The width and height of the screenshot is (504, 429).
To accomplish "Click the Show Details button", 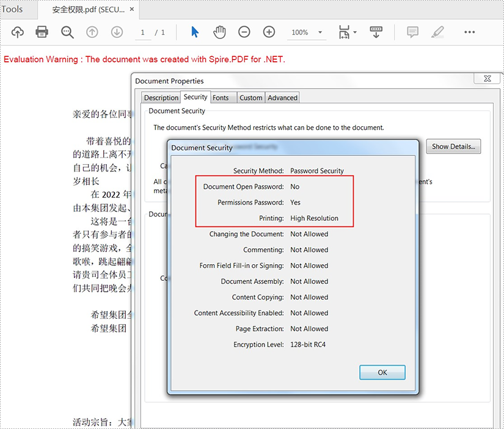I will coord(453,146).
